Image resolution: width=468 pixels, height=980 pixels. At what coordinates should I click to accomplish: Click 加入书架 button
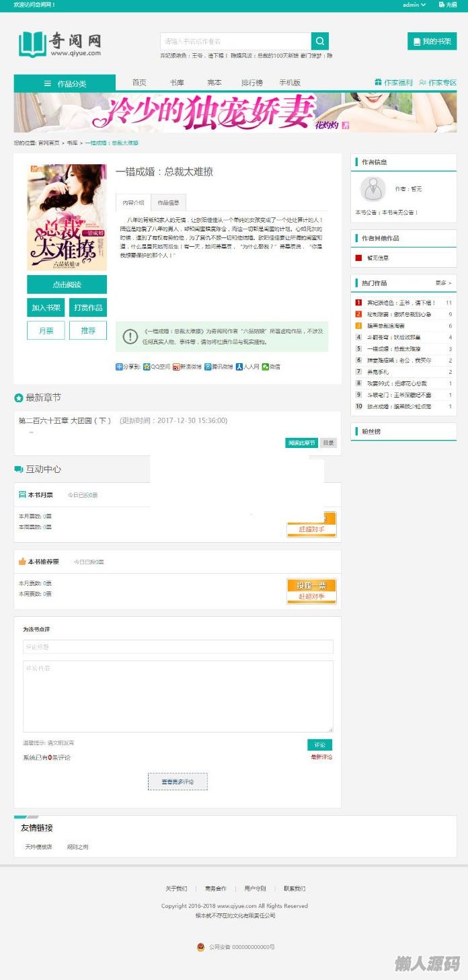[46, 307]
